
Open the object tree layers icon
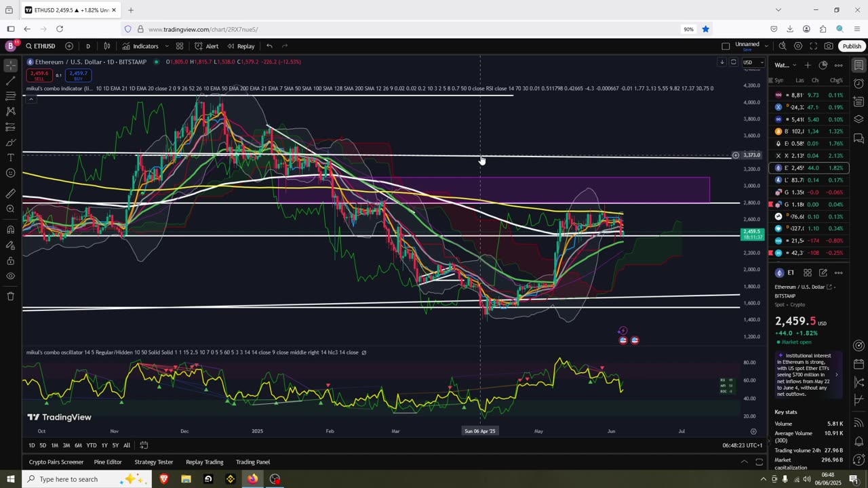(859, 119)
